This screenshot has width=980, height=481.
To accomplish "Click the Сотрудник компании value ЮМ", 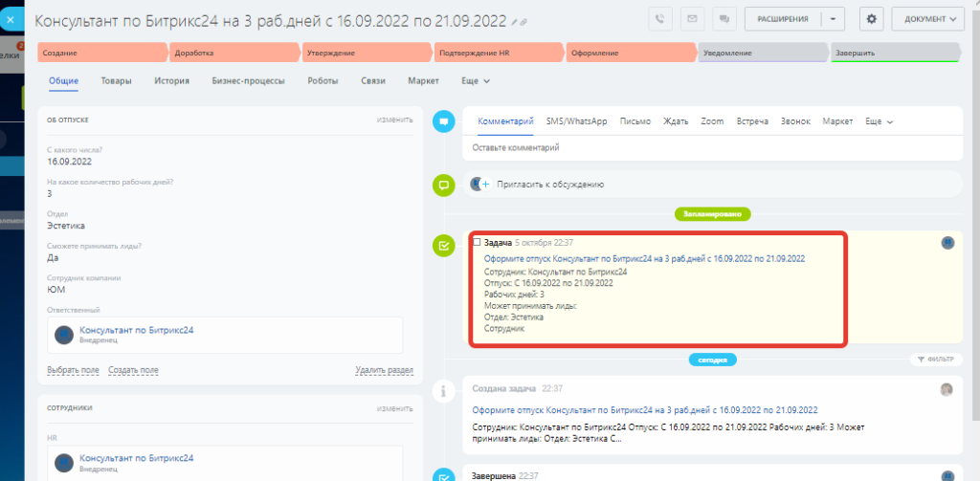I will (56, 289).
